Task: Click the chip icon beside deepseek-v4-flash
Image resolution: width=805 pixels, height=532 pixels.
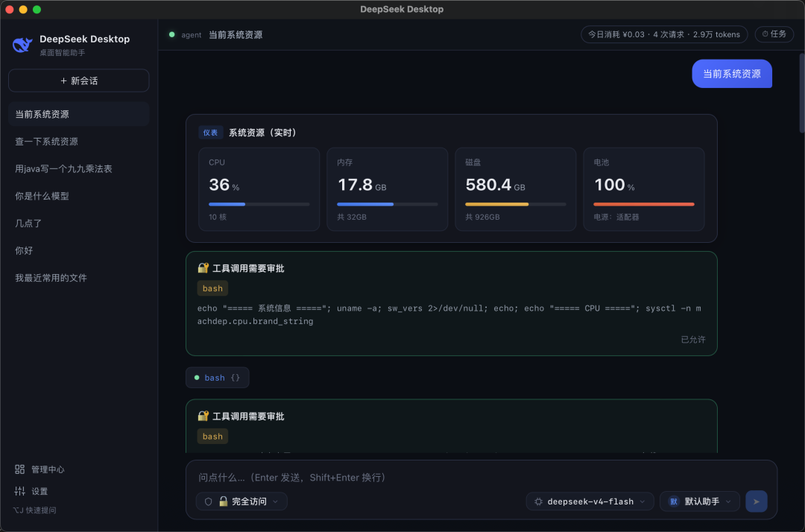Action: (539, 501)
